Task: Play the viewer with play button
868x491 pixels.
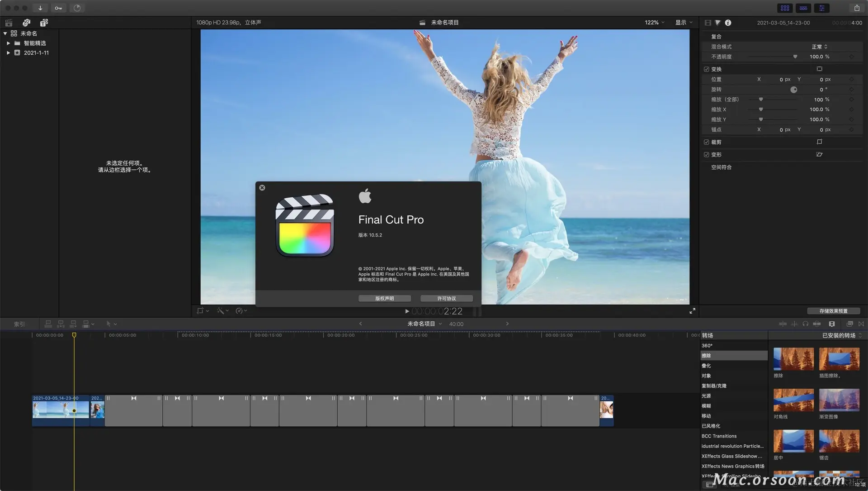Action: coord(407,311)
